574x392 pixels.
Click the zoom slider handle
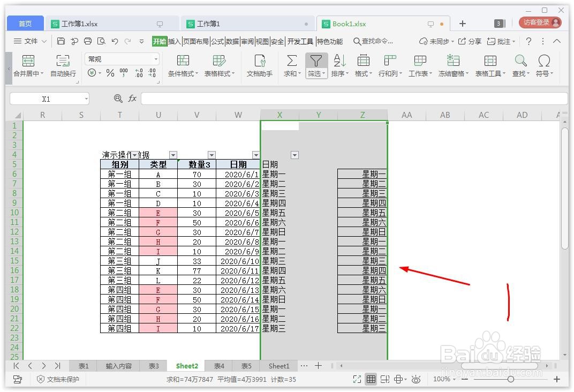pos(511,379)
